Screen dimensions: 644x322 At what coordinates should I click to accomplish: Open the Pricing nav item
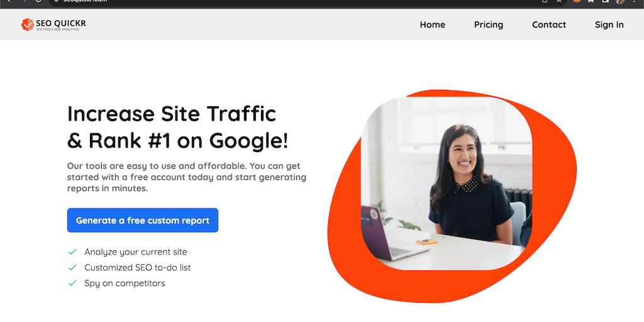click(x=488, y=25)
